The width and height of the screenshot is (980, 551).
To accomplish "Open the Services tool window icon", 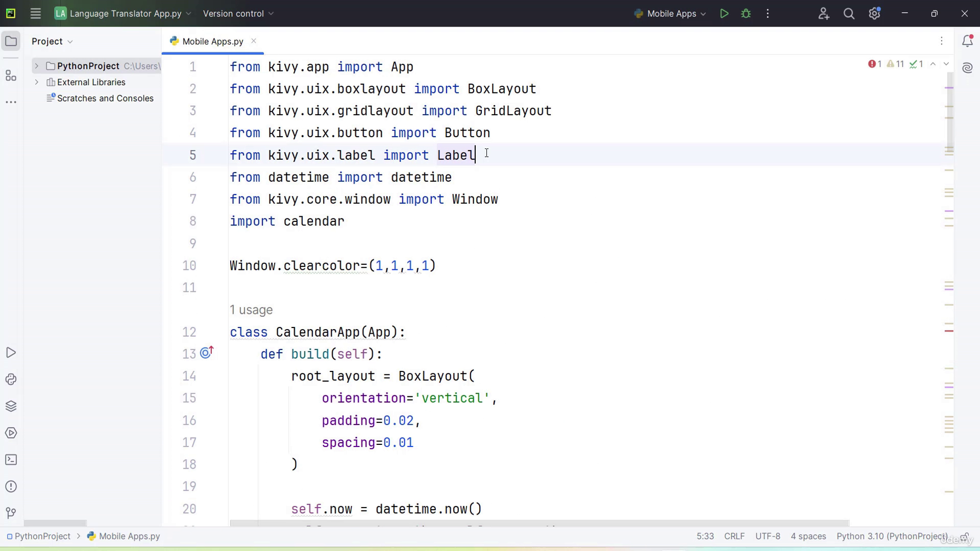I will point(11,433).
